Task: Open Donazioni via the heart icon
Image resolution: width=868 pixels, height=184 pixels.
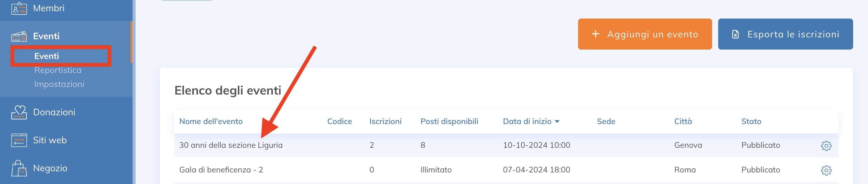Action: [x=19, y=112]
